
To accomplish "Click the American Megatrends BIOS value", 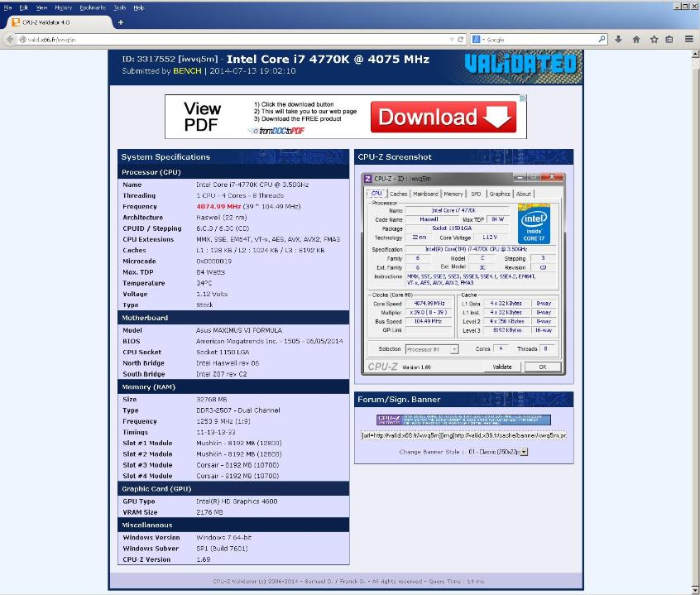I will click(269, 341).
